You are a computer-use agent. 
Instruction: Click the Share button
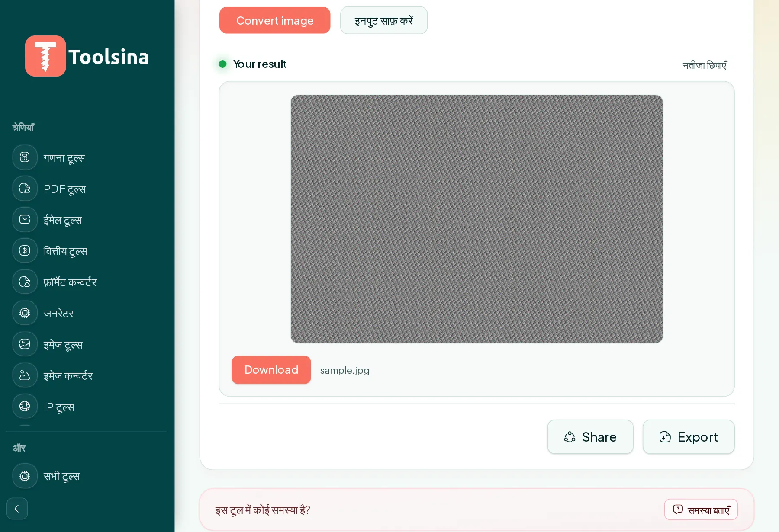(x=590, y=437)
